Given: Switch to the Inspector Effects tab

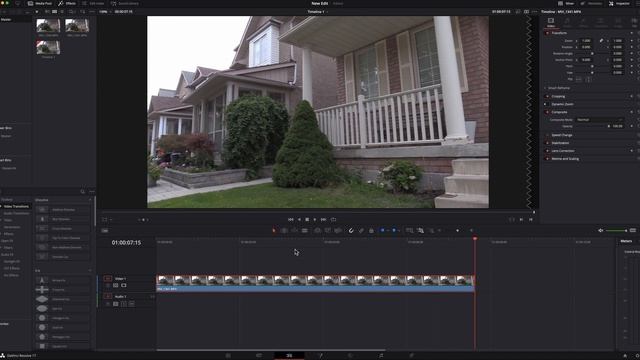Looking at the screenshot, I should (x=584, y=22).
